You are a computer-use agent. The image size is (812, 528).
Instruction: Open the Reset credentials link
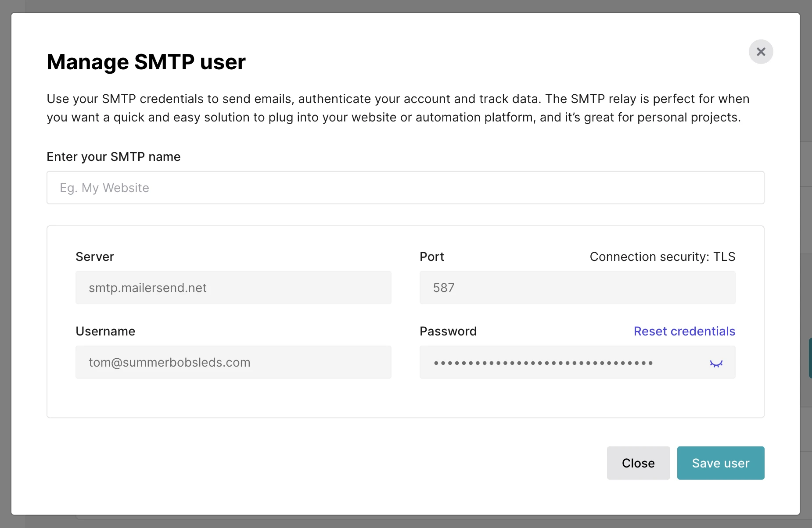coord(684,331)
